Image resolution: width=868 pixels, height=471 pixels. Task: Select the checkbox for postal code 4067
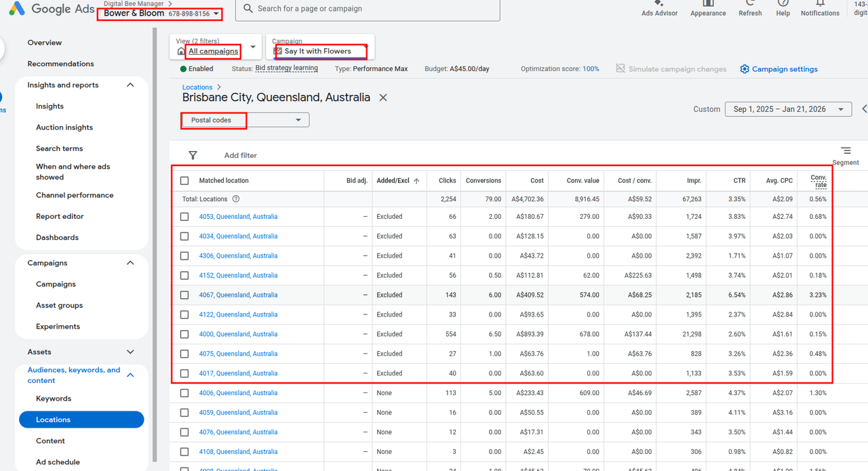(184, 295)
